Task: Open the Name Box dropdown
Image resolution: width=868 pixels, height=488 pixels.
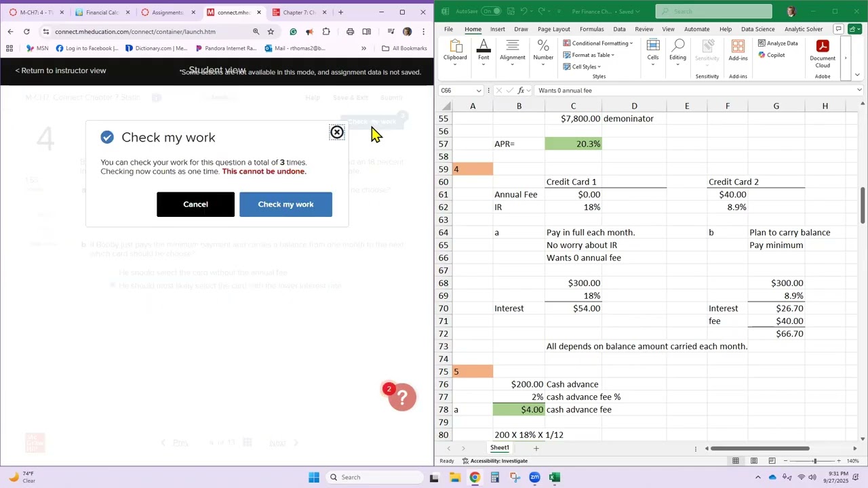Action: [479, 90]
